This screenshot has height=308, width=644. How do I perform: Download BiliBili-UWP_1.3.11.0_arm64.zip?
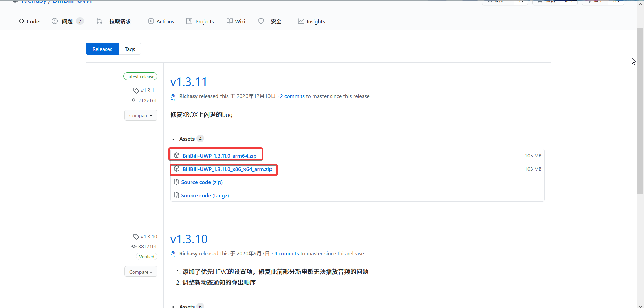click(220, 156)
